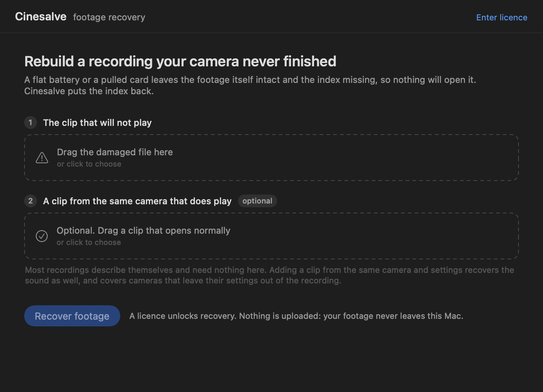The height and width of the screenshot is (392, 543).
Task: Click the paragraph 'A flat battery or a pulled card'
Action: tap(250, 85)
